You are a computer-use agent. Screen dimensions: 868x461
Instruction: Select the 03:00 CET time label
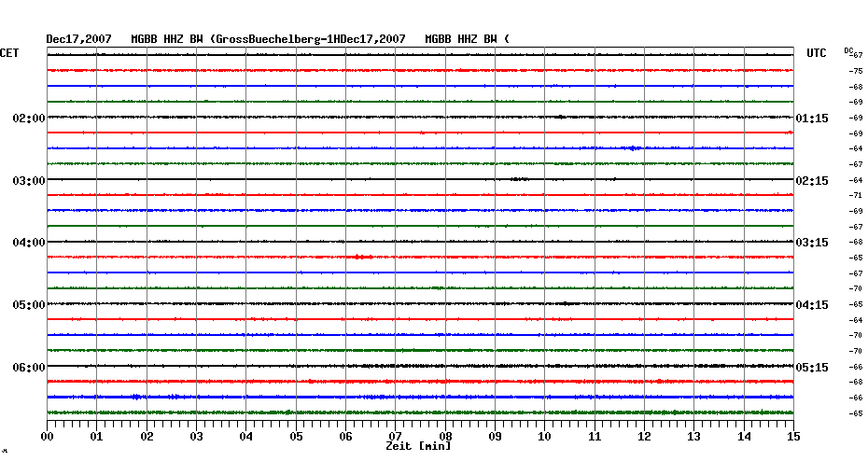click(29, 181)
